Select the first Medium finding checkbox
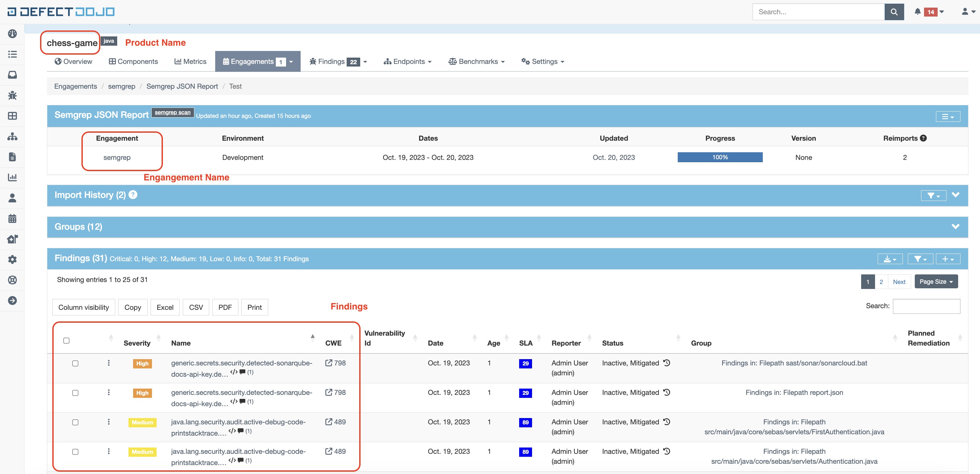This screenshot has width=980, height=474. coord(75,422)
